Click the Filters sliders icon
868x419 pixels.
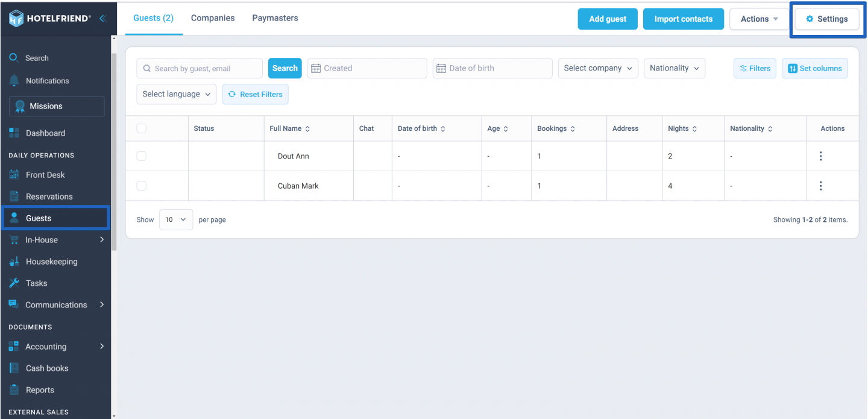coord(743,69)
